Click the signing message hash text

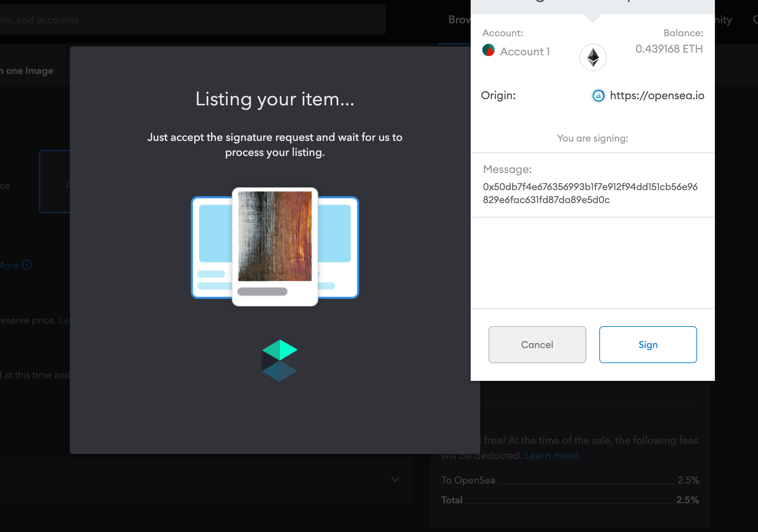(x=590, y=193)
